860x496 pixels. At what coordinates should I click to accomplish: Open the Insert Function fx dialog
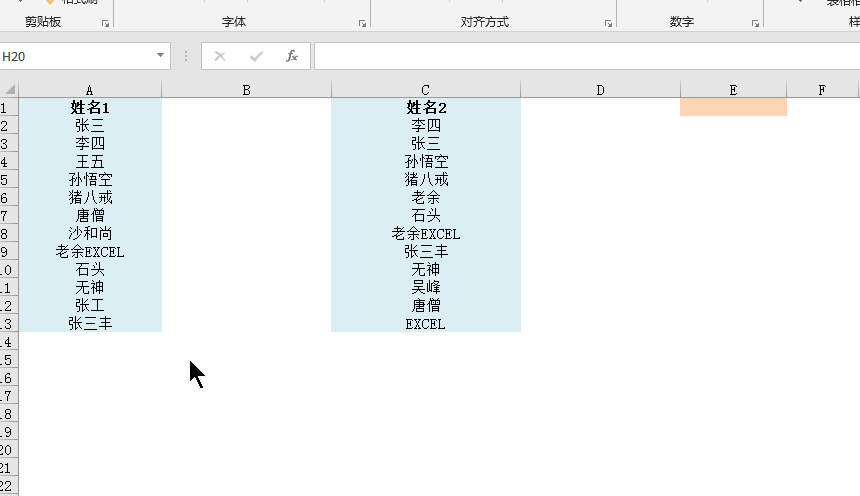(292, 56)
